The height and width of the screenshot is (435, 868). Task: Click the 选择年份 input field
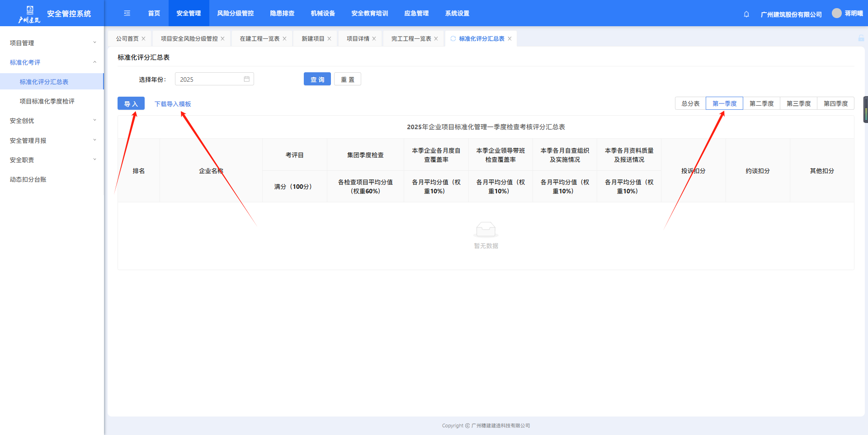(x=209, y=79)
